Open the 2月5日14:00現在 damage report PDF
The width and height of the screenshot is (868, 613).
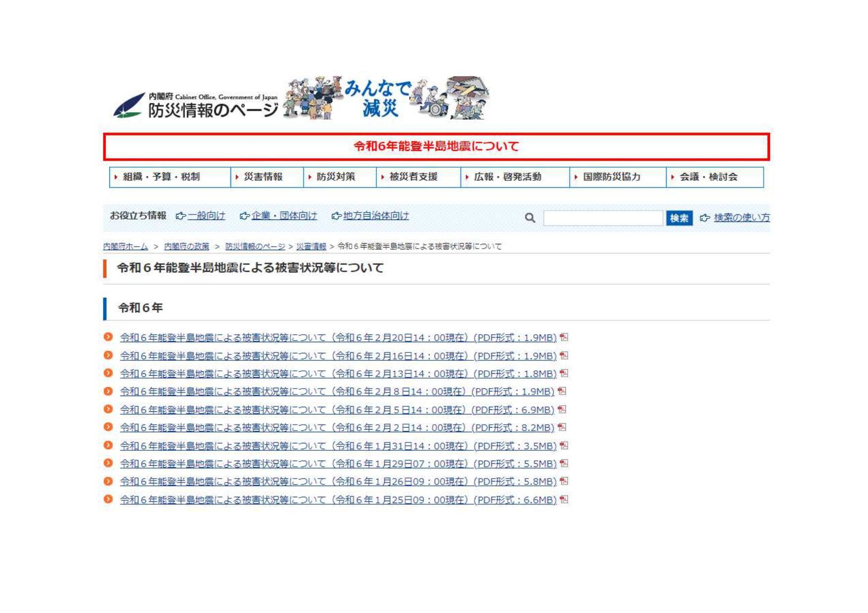pos(337,410)
